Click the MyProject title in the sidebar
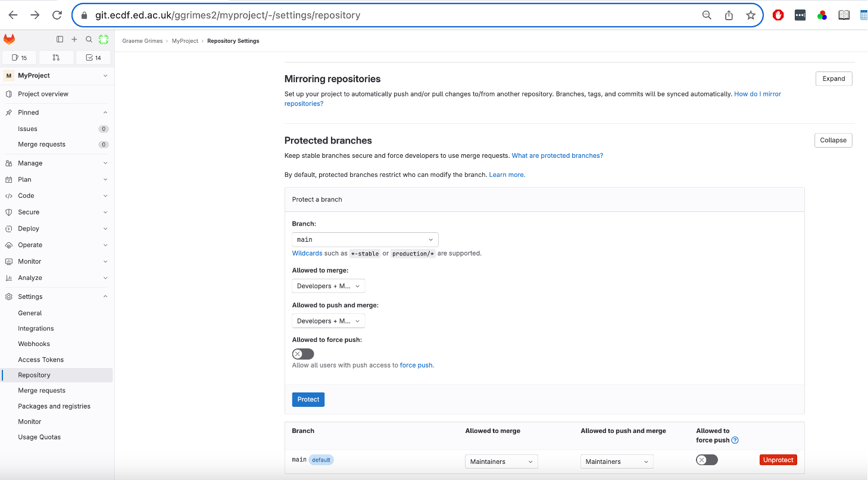This screenshot has width=868, height=480. [34, 76]
